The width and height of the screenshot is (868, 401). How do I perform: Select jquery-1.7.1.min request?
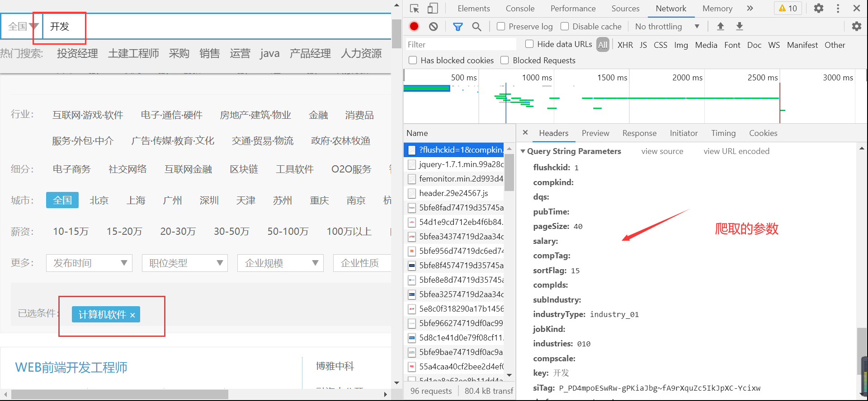[x=454, y=164]
